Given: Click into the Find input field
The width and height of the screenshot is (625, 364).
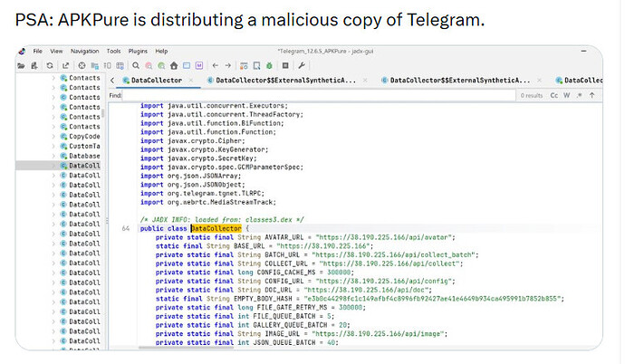Looking at the screenshot, I should click(x=319, y=96).
